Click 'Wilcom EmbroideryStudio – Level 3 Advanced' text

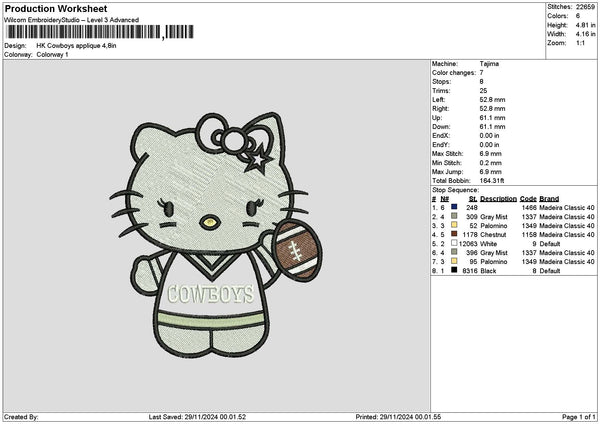pos(72,20)
